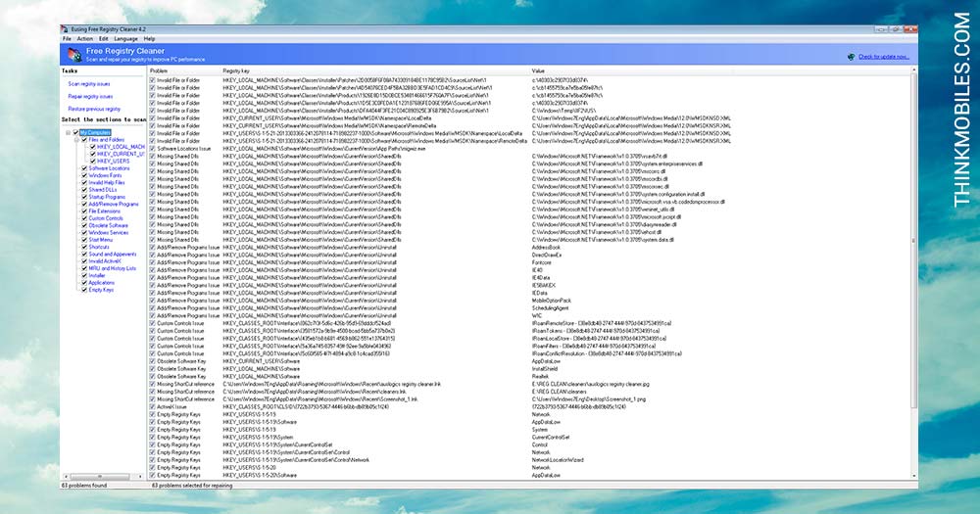Click the value MobileOptionPack
The image size is (980, 514).
(x=551, y=301)
